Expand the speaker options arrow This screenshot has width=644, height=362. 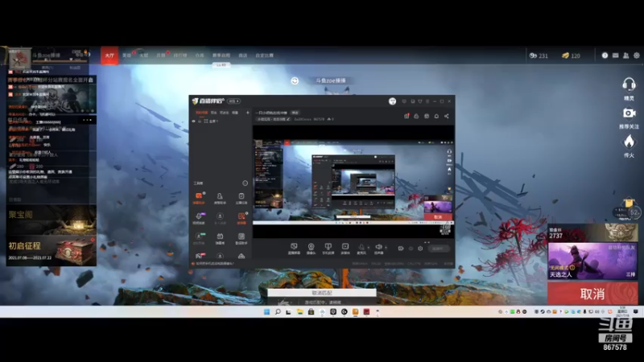pos(386,248)
